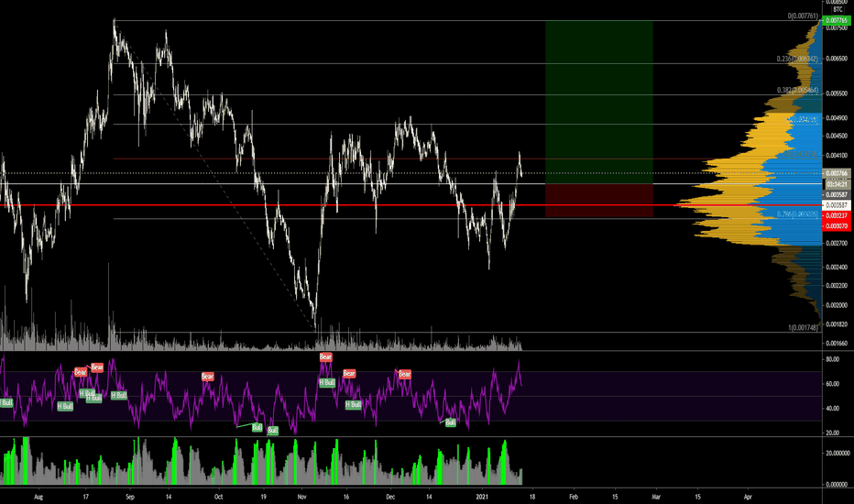Image resolution: width=854 pixels, height=504 pixels.
Task: Select the Bull marker near late December RSI
Action: (451, 422)
